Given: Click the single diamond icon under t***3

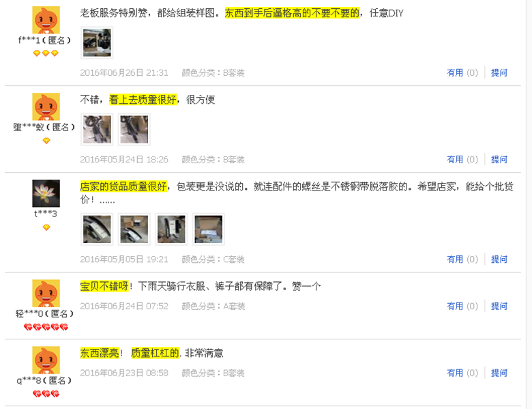Looking at the screenshot, I should [x=46, y=227].
